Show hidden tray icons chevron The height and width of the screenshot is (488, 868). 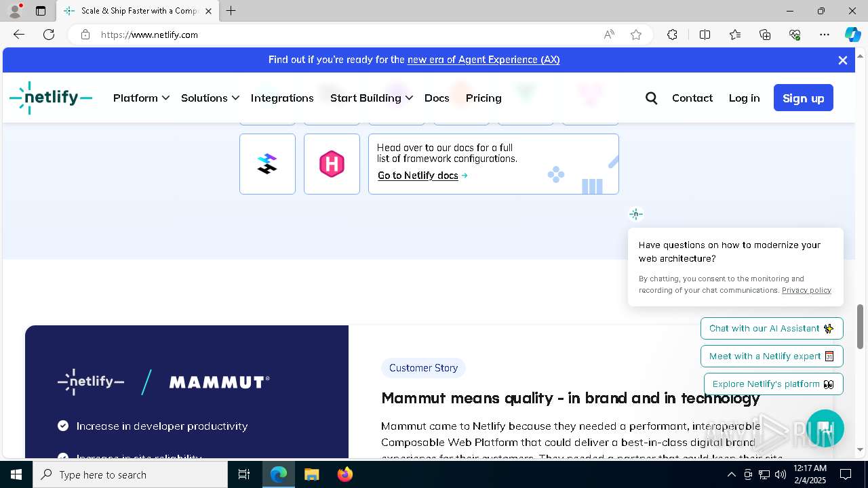pyautogui.click(x=731, y=474)
